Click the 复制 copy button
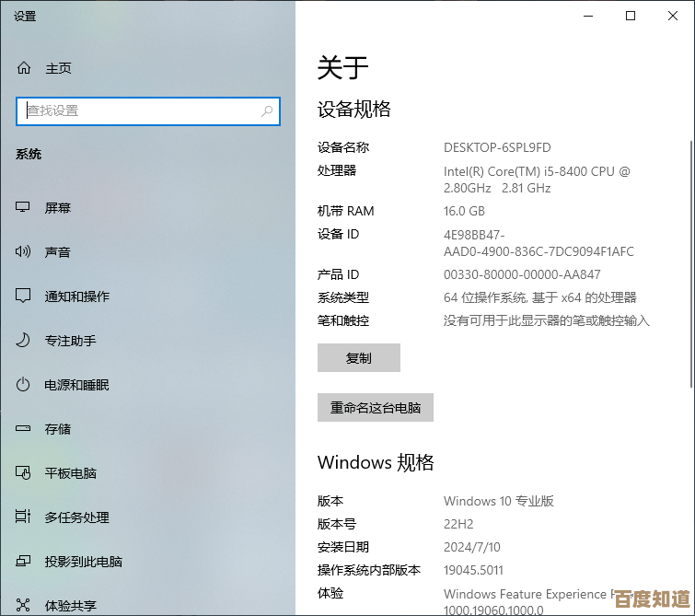Screen dimensions: 695x616 pos(359,357)
